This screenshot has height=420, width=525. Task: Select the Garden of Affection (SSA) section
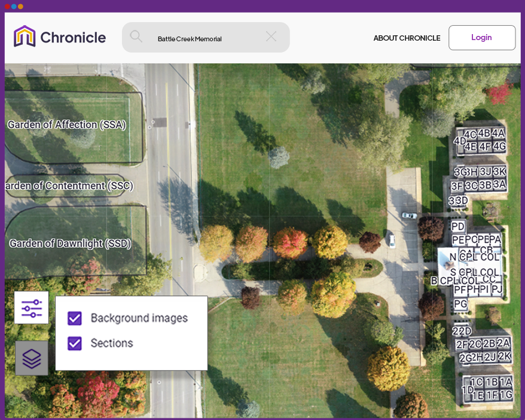67,124
